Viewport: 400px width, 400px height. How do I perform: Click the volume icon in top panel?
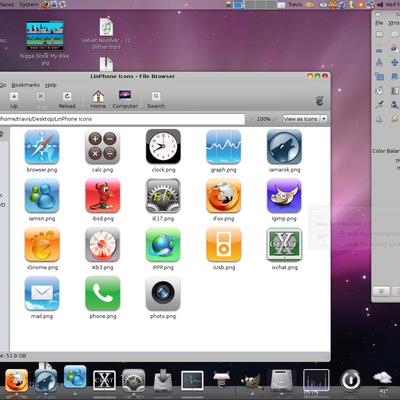click(x=380, y=4)
